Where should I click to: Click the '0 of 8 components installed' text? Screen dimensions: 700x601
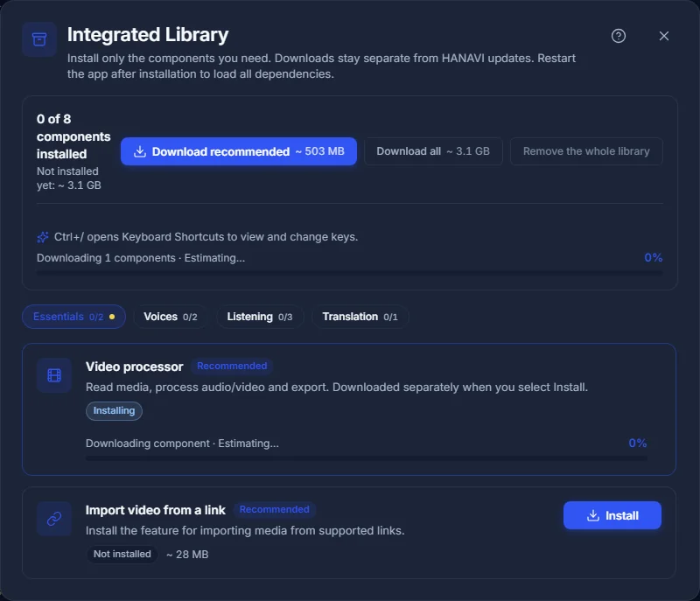[x=73, y=136]
